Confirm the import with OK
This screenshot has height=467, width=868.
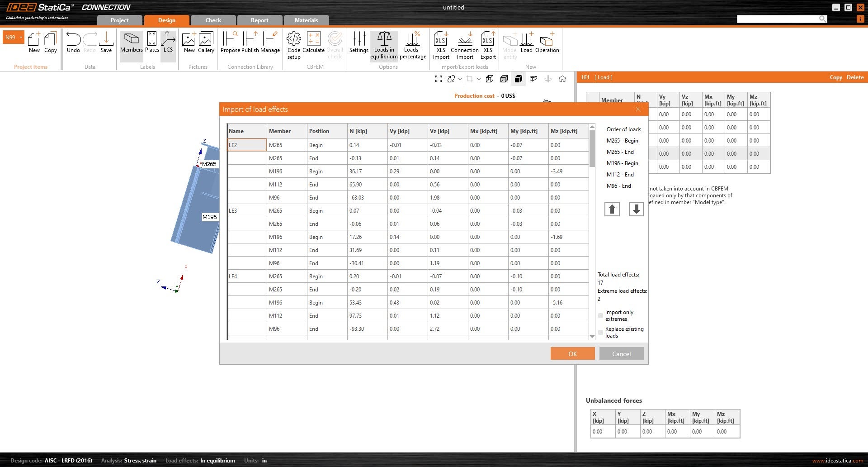coord(572,353)
